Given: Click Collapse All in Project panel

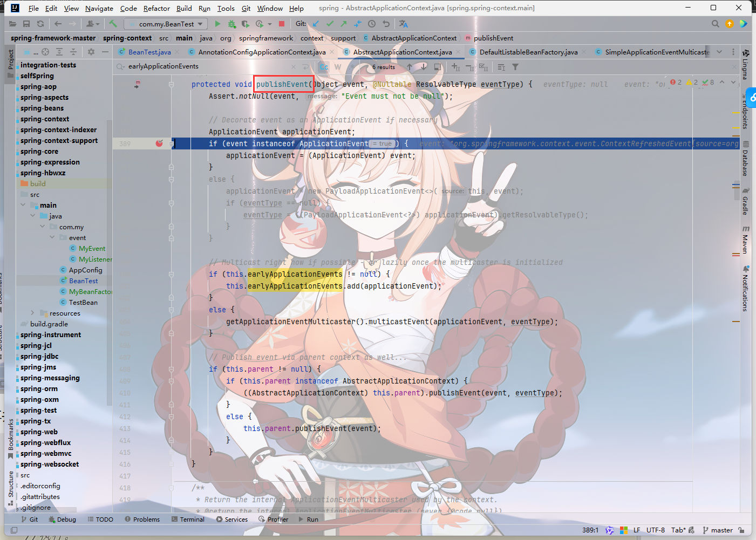Looking at the screenshot, I should pyautogui.click(x=73, y=52).
